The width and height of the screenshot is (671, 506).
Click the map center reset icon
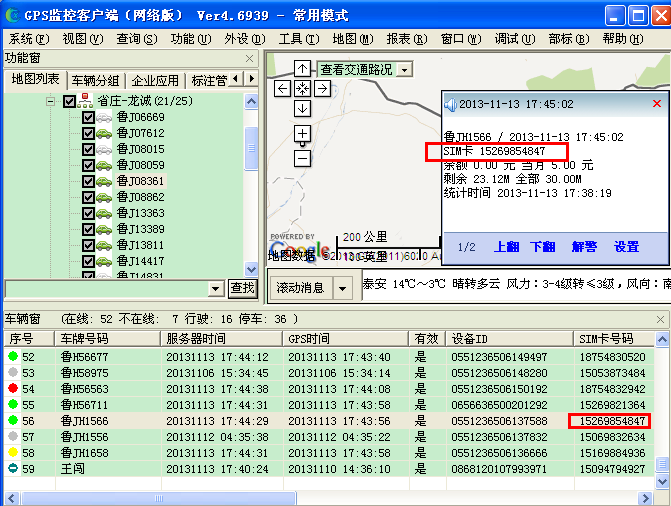pyautogui.click(x=302, y=89)
